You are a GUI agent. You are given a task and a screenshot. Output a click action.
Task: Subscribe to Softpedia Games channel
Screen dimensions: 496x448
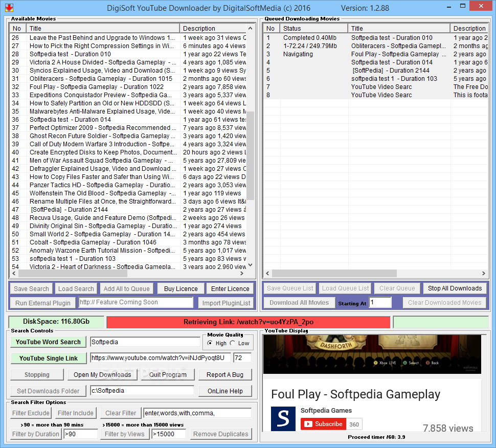click(x=323, y=424)
